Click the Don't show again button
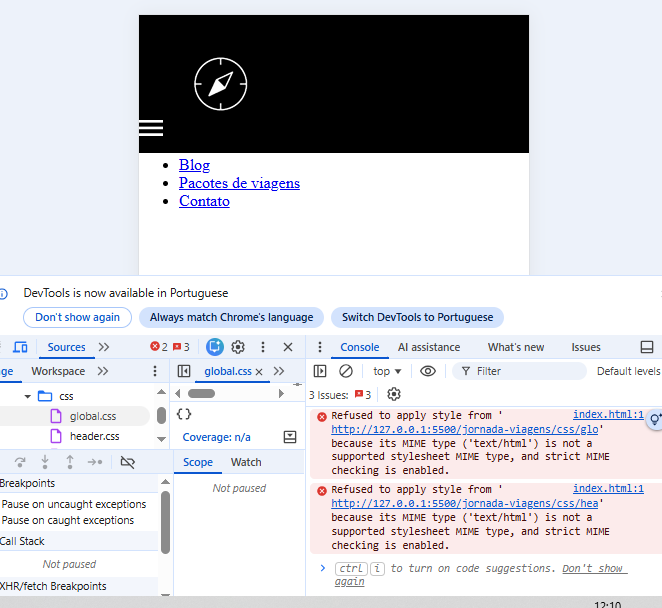This screenshot has height=608, width=662. point(77,318)
